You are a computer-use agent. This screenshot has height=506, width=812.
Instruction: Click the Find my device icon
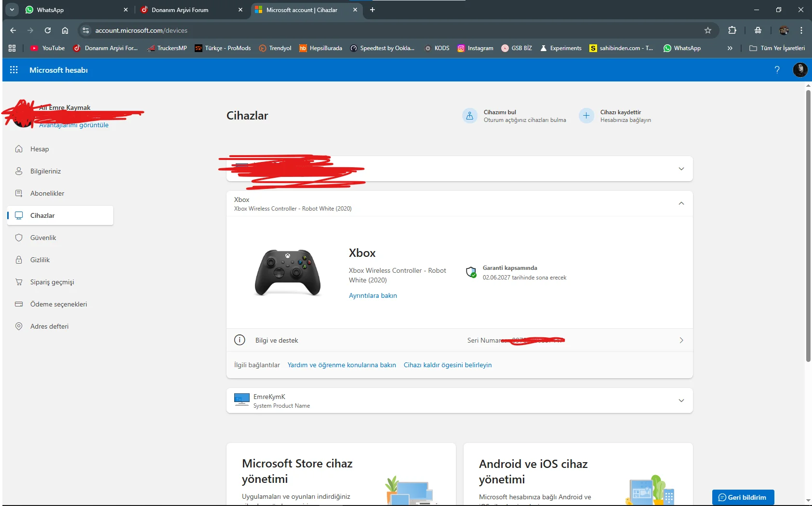[x=470, y=116]
